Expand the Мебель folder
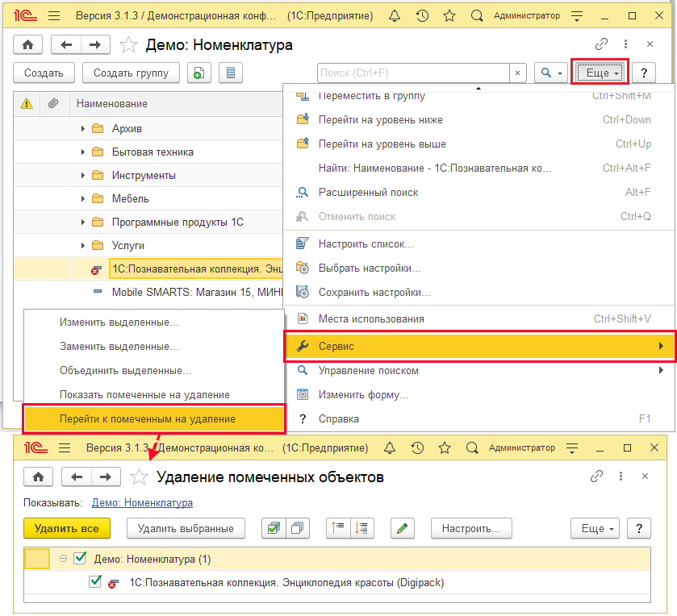The width and height of the screenshot is (677, 616). coord(82,198)
